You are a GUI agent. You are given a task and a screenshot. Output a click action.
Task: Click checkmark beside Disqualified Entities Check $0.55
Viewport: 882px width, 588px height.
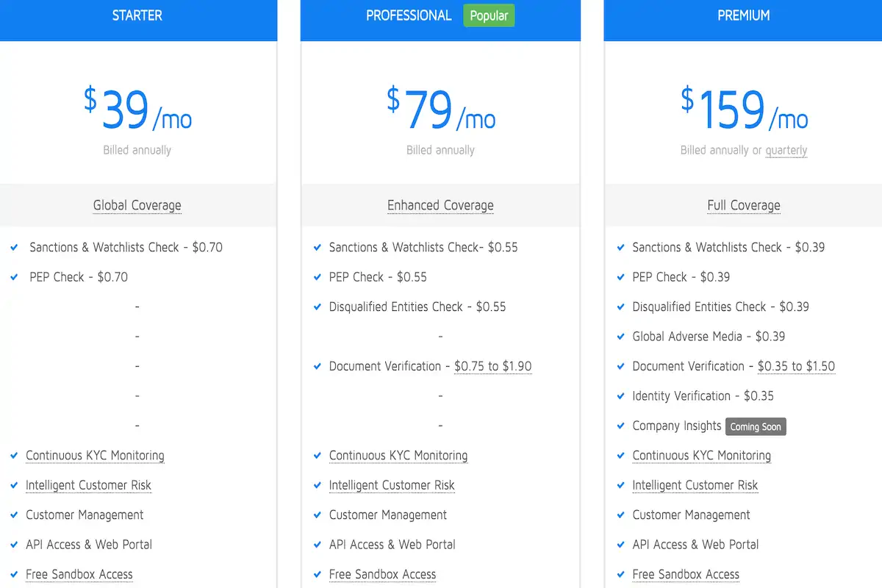coord(318,307)
